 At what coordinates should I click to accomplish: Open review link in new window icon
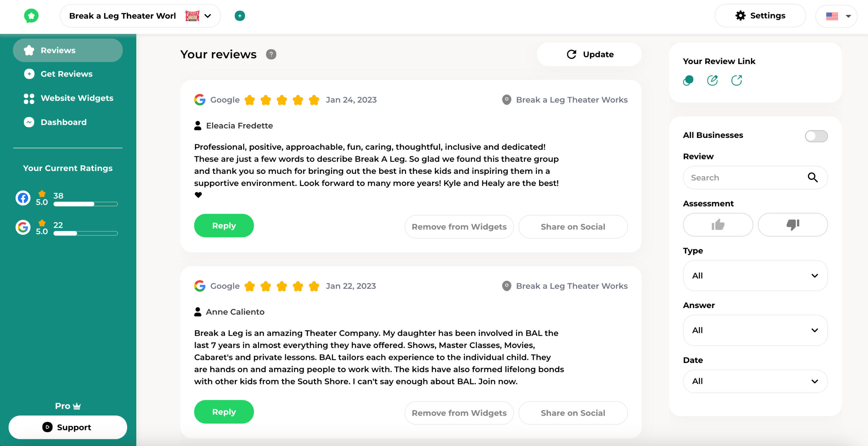[736, 81]
